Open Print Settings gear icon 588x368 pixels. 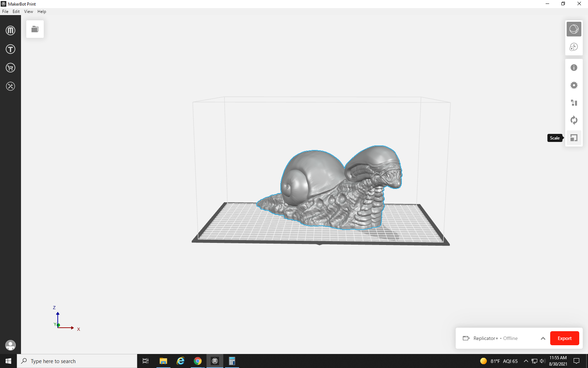click(x=574, y=85)
